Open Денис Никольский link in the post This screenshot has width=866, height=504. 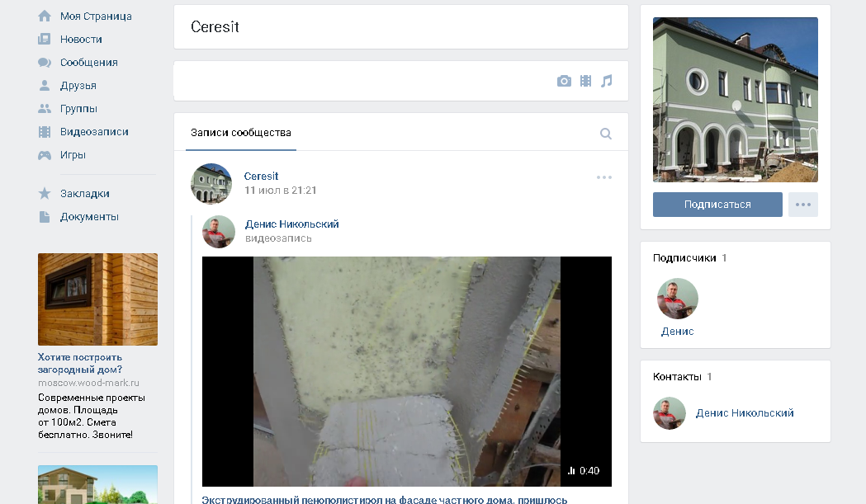pos(292,224)
